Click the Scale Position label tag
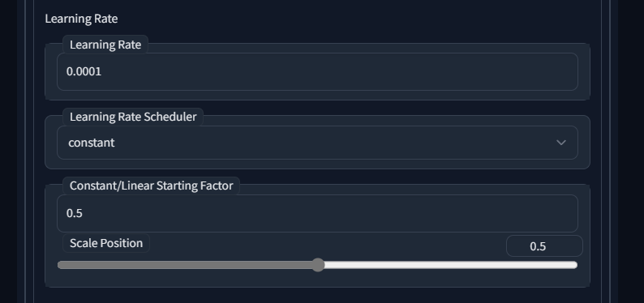Viewport: 644px width, 303px height. tap(106, 243)
